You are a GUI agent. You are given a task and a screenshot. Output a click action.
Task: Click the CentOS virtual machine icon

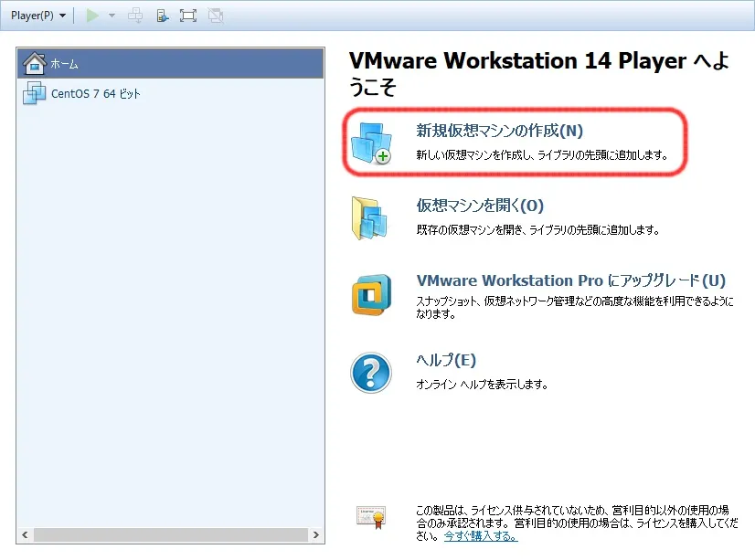pyautogui.click(x=34, y=93)
